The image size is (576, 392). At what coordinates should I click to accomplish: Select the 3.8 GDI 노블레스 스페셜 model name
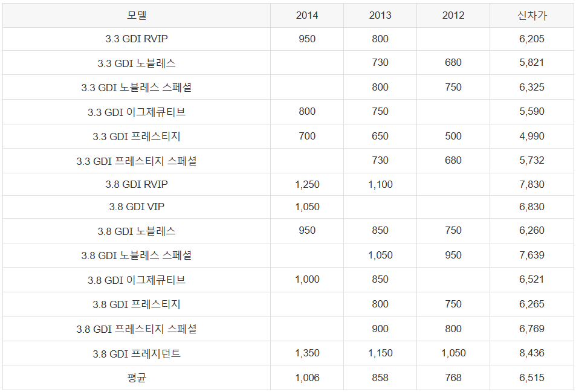pyautogui.click(x=136, y=255)
